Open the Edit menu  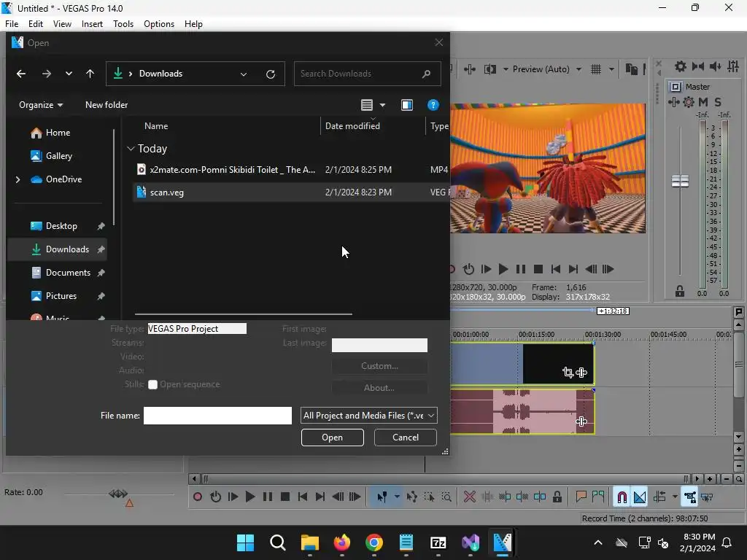tap(36, 24)
